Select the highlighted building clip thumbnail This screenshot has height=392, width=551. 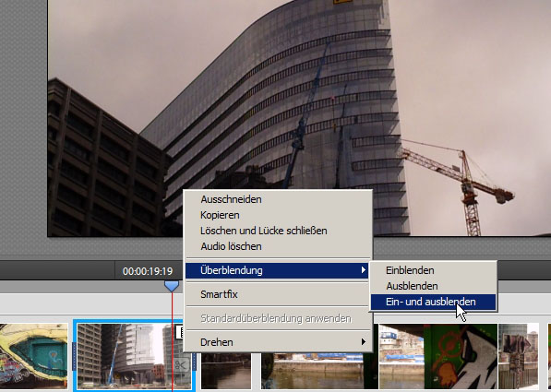click(x=134, y=355)
